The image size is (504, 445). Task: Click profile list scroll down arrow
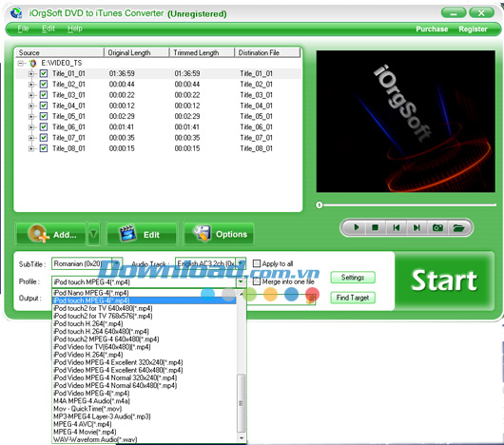coord(242,438)
